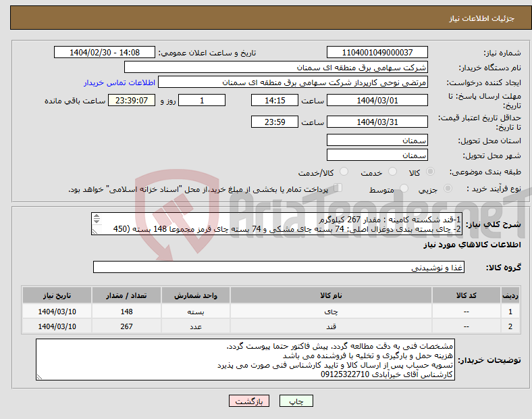Click the چاپ (print) button
Screen dimensions: 532x419
tap(296, 401)
